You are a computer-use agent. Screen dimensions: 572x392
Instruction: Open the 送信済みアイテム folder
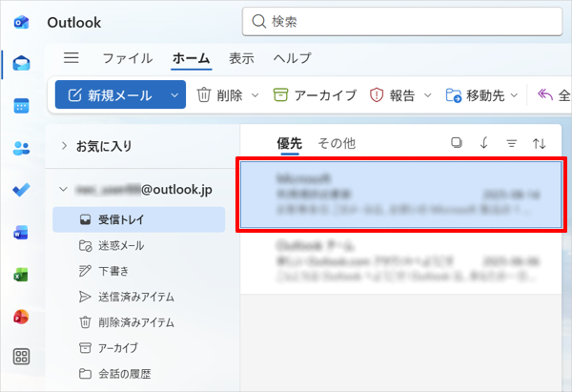point(138,297)
